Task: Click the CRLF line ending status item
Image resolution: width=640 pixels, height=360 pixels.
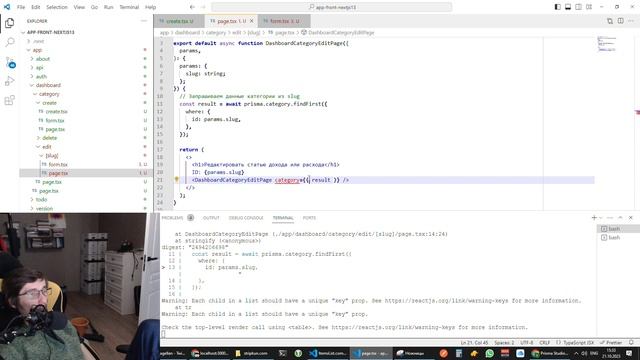Action: 544,342
